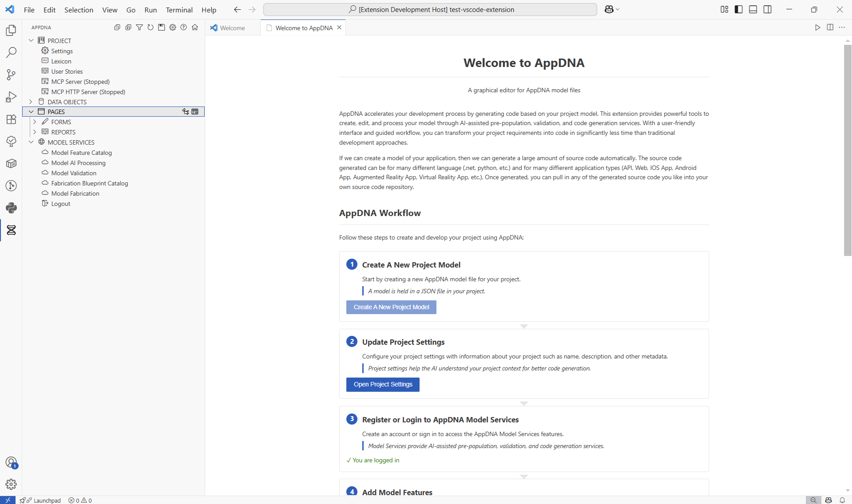852x504 pixels.
Task: Select the AppDNA DNA icon in activity bar
Action: (11, 230)
